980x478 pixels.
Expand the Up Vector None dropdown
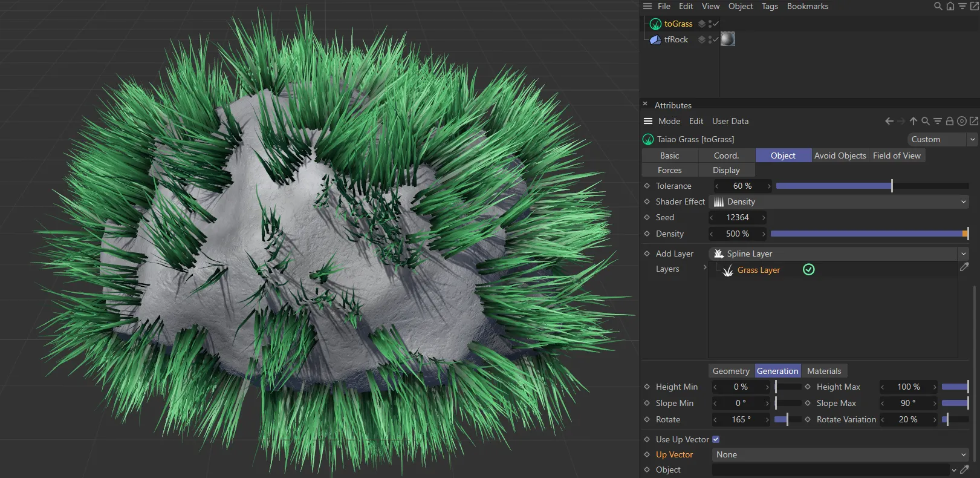click(x=840, y=454)
